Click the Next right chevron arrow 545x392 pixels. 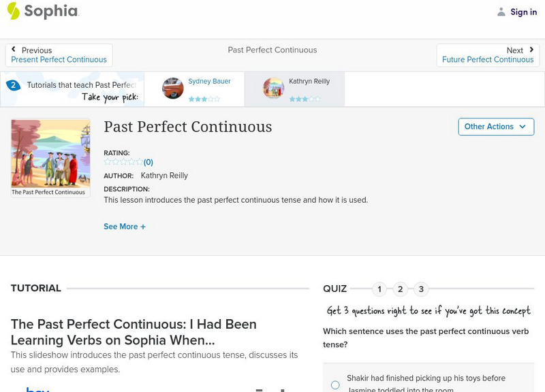(x=531, y=50)
